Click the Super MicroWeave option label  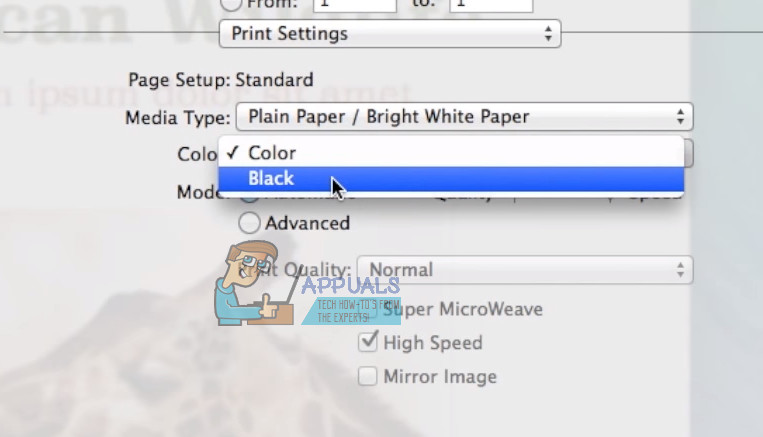point(465,309)
